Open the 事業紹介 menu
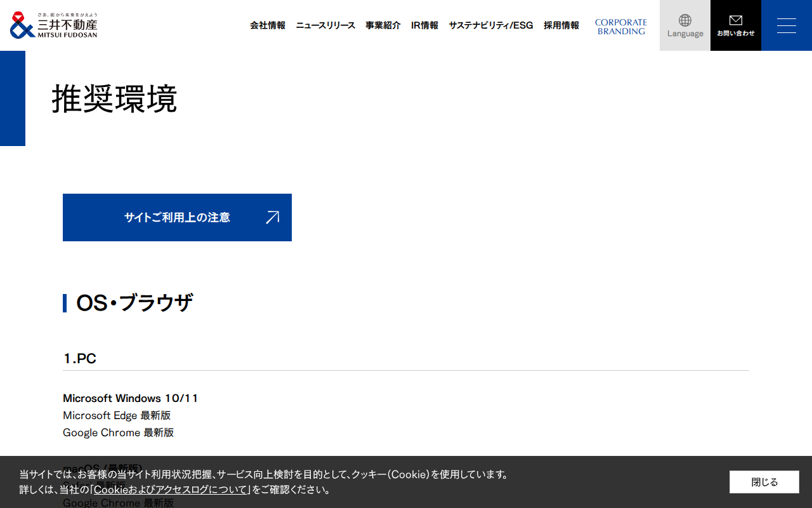 point(383,25)
